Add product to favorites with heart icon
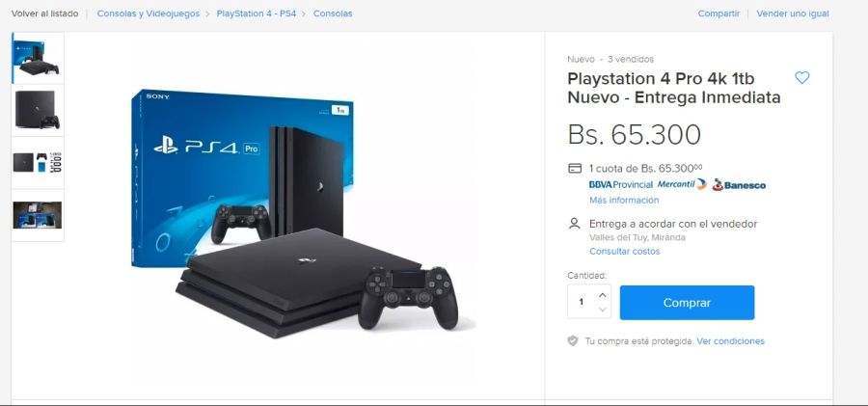Image resolution: width=868 pixels, height=406 pixels. 801,78
